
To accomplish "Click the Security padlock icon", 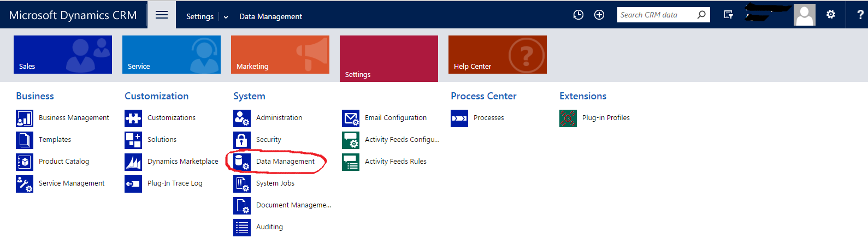I will pos(242,140).
